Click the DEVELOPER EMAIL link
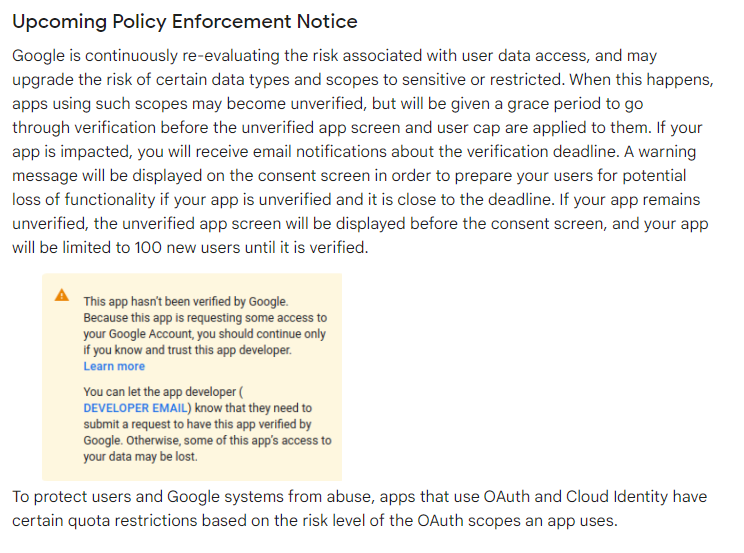Screen dimensions: 744x553 pyautogui.click(x=135, y=408)
